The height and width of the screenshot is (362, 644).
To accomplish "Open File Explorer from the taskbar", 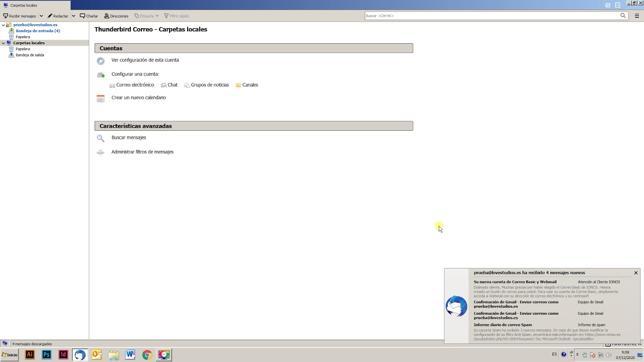I will [x=113, y=355].
